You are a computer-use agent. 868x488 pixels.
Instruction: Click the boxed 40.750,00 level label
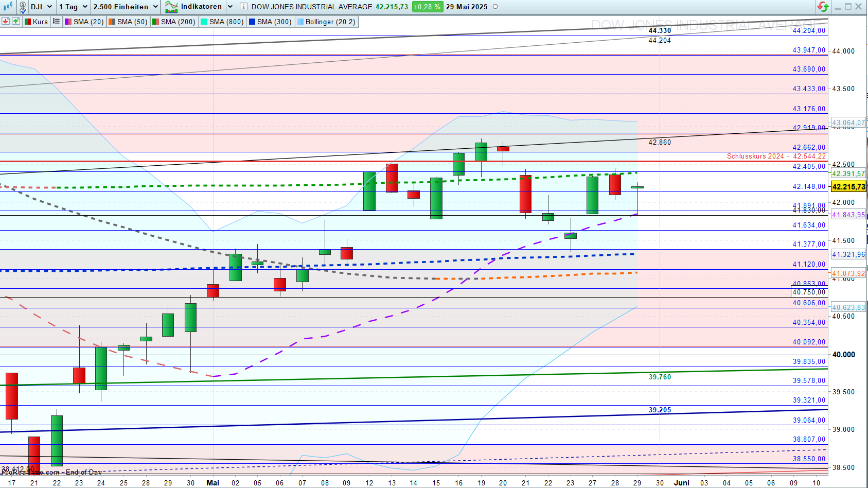coord(809,292)
